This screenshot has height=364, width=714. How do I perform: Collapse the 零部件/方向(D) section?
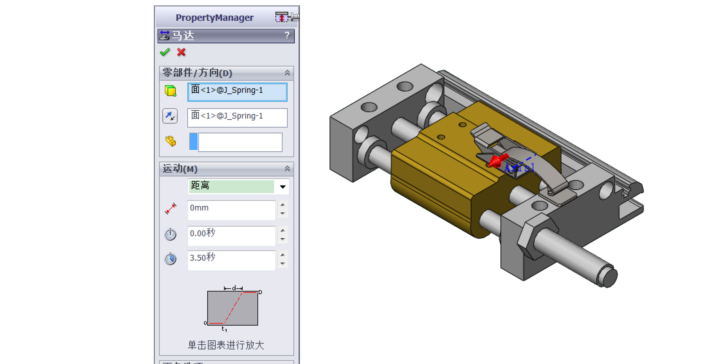click(287, 73)
